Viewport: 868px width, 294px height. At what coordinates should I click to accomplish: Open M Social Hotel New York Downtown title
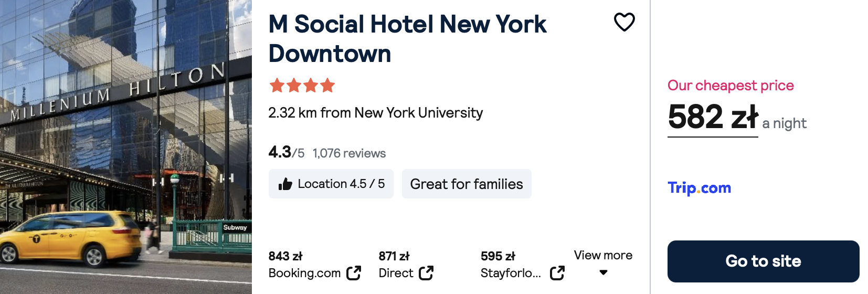[x=407, y=39]
